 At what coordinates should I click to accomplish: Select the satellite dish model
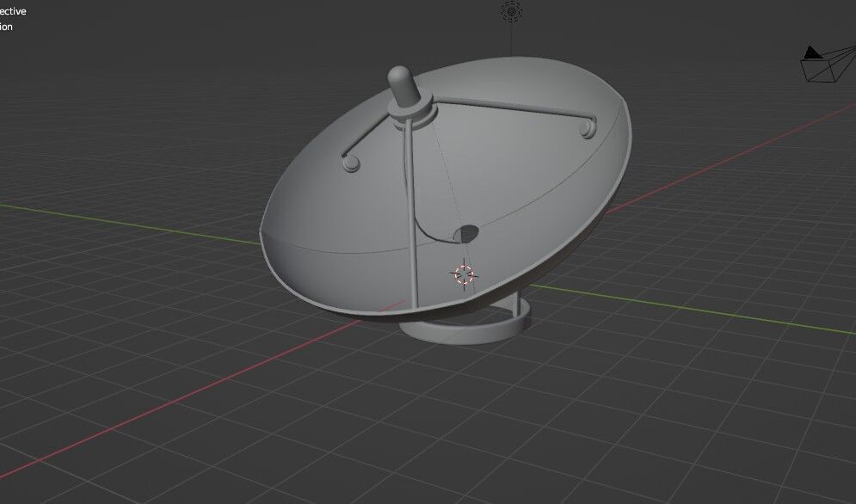[445, 201]
